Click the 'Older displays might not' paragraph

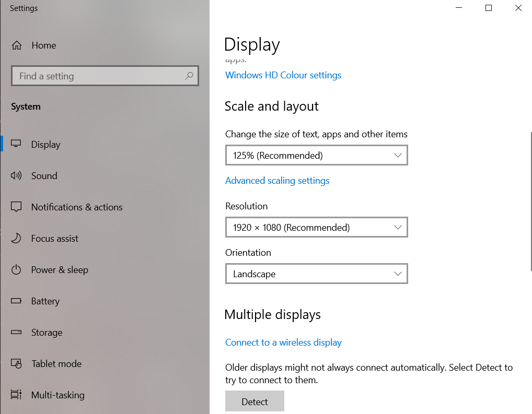[369, 374]
